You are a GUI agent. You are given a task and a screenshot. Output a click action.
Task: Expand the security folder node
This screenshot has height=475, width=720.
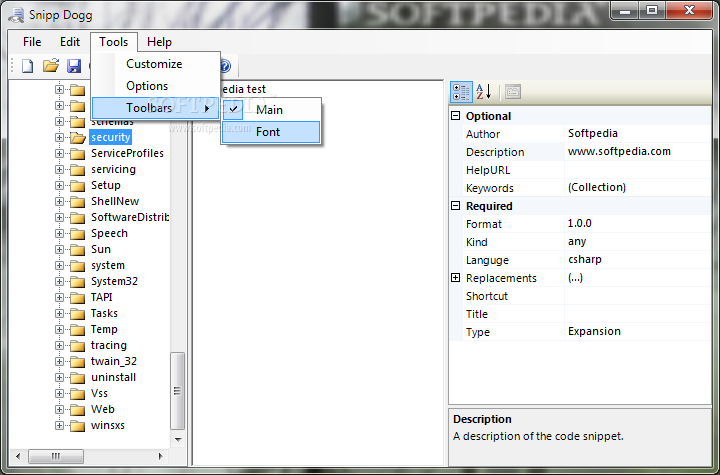click(x=59, y=137)
